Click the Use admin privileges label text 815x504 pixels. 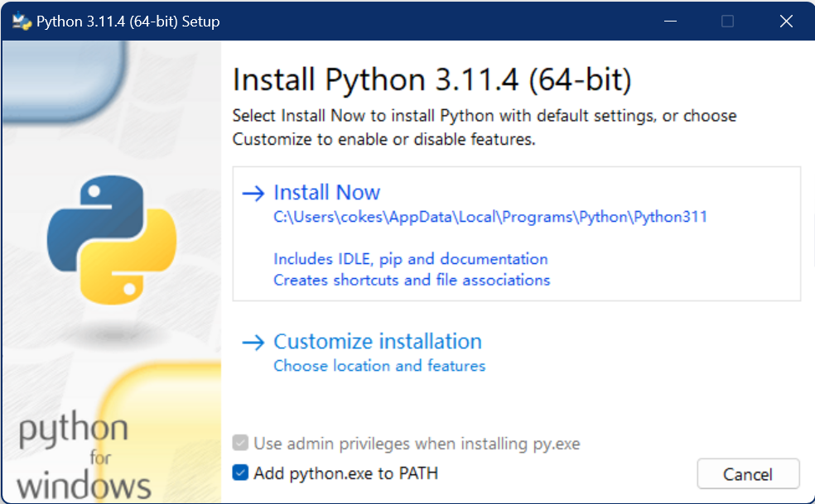pyautogui.click(x=417, y=444)
